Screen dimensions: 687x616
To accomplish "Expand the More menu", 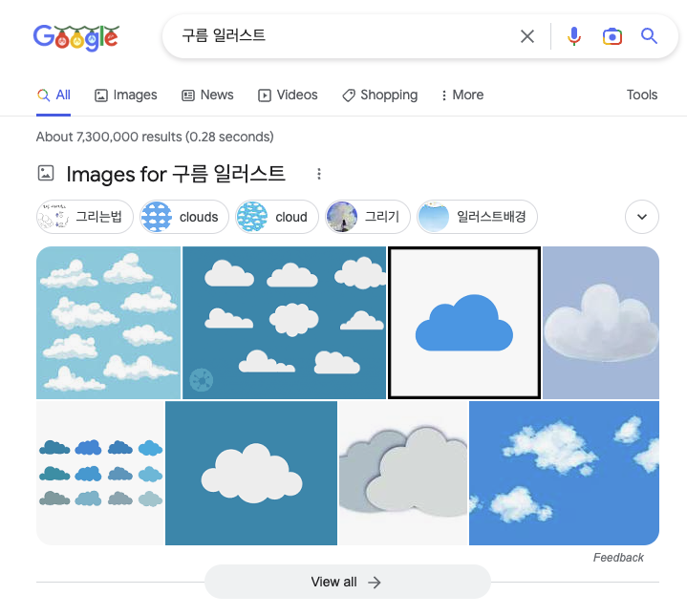I will coord(462,95).
